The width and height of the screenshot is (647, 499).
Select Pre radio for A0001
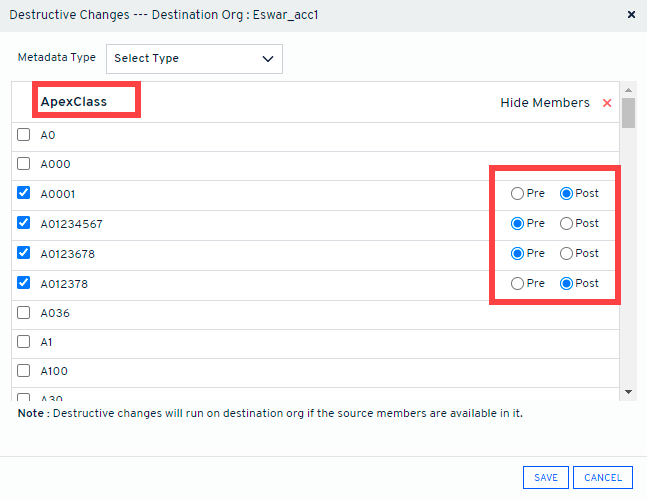point(517,194)
